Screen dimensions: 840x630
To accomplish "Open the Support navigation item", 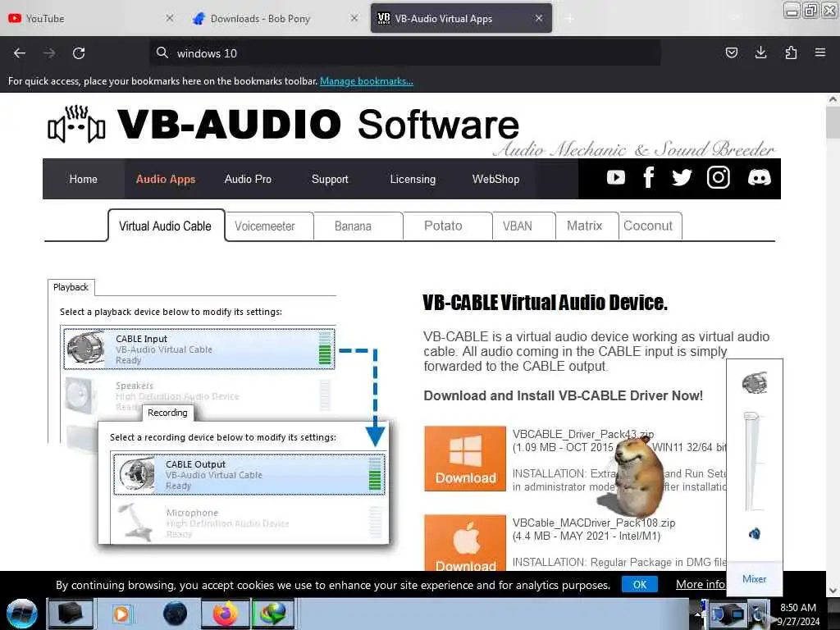I will [x=330, y=179].
